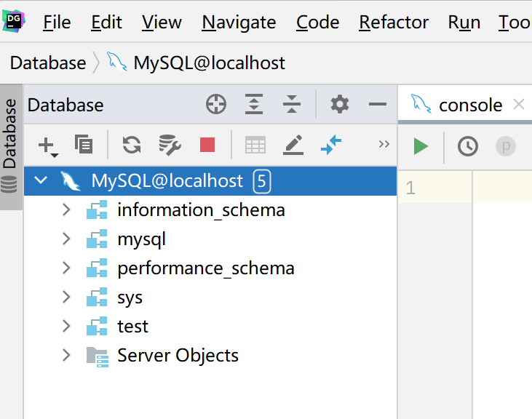Screen dimensions: 532x419
Task: Open the table view icon in toolbar
Action: pyautogui.click(x=255, y=145)
